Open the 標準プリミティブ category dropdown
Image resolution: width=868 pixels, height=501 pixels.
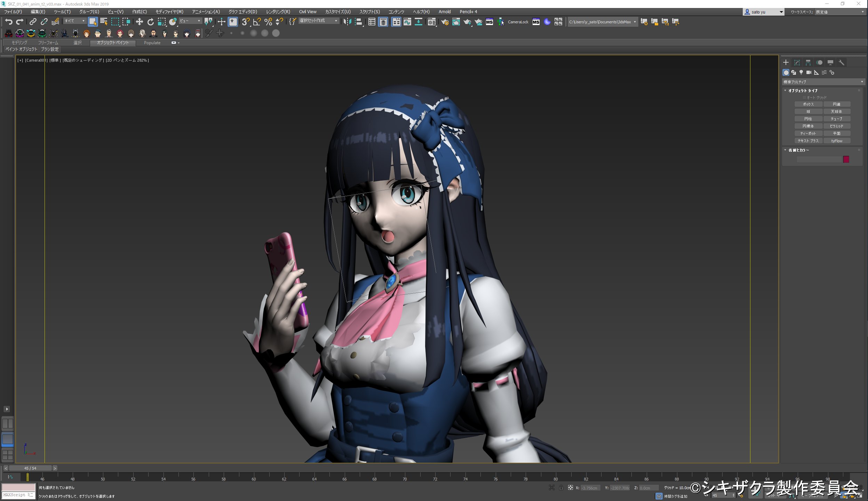[823, 82]
